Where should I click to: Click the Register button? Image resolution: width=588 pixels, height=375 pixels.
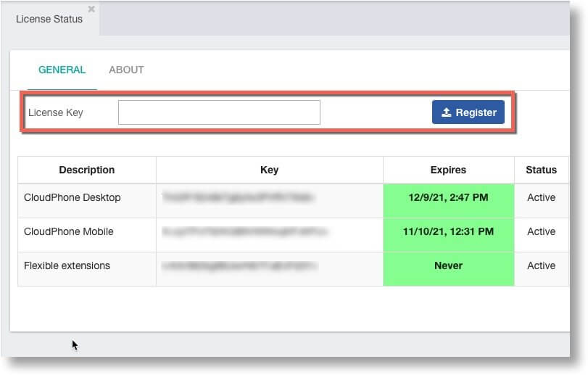(x=468, y=112)
